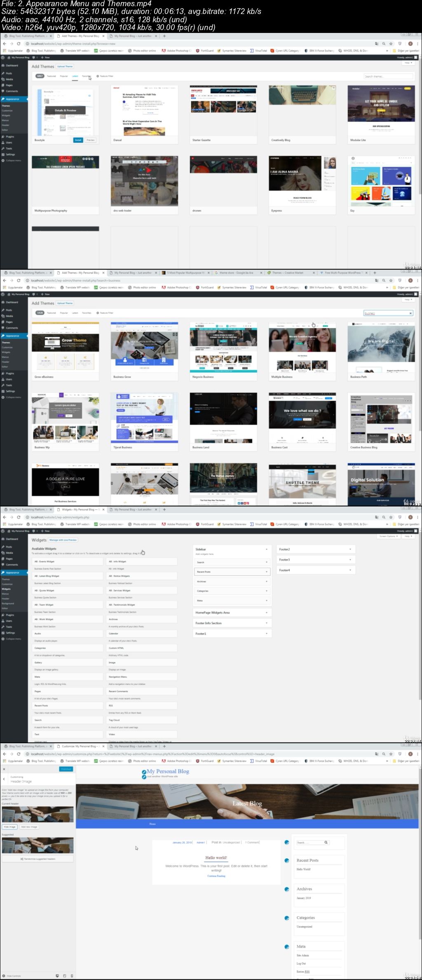Open the Grow eBusiness theme card
The height and width of the screenshot is (980, 422).
point(66,351)
